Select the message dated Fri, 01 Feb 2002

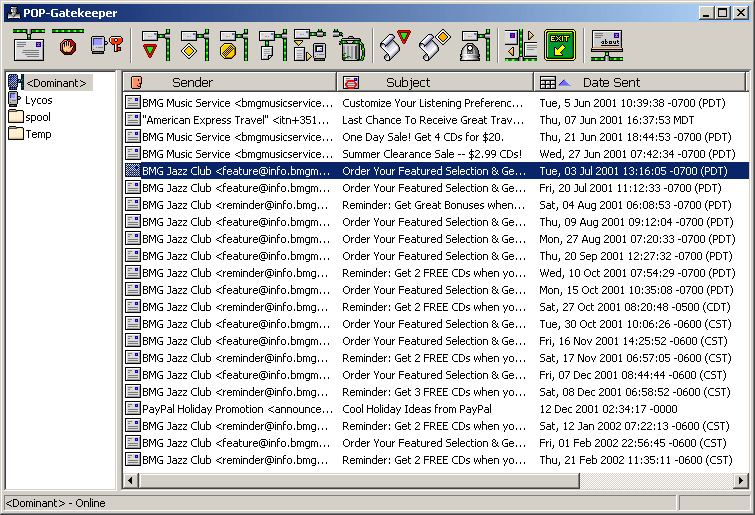[436, 443]
